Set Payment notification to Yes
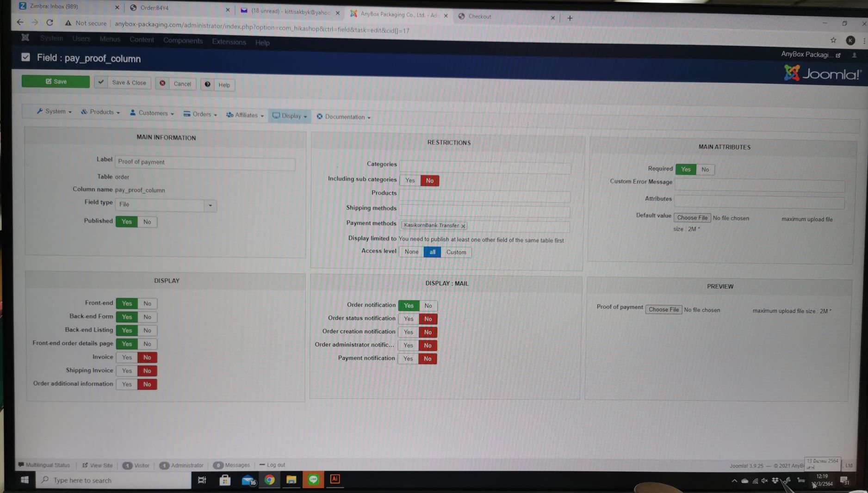This screenshot has width=868, height=493. pyautogui.click(x=408, y=359)
